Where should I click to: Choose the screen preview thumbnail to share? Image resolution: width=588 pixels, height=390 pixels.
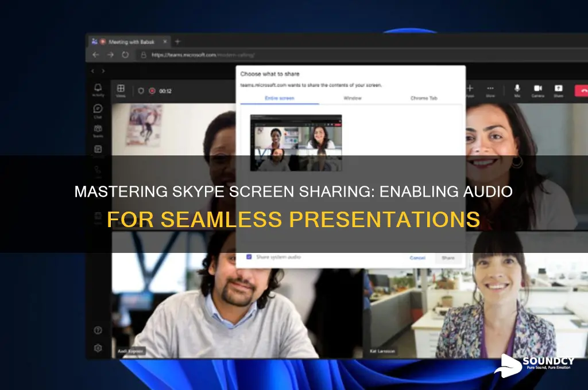point(296,143)
